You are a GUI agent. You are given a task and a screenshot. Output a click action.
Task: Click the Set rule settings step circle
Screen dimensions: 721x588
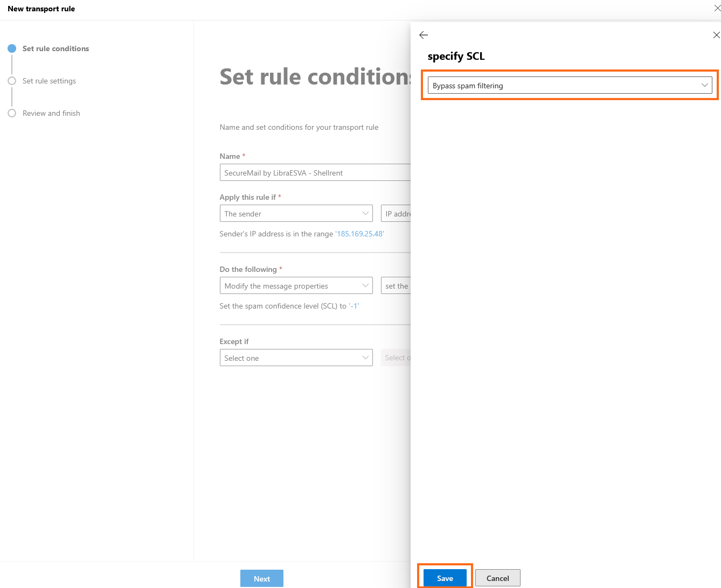pyautogui.click(x=12, y=81)
